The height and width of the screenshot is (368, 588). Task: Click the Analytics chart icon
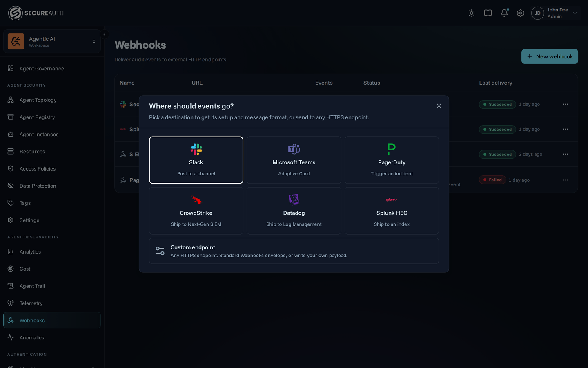11,251
